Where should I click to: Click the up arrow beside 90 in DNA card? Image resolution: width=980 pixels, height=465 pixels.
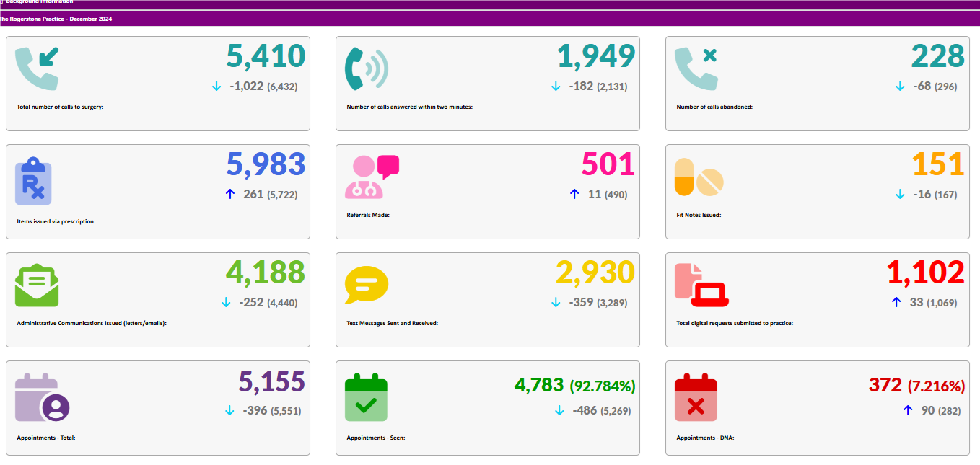click(x=908, y=410)
